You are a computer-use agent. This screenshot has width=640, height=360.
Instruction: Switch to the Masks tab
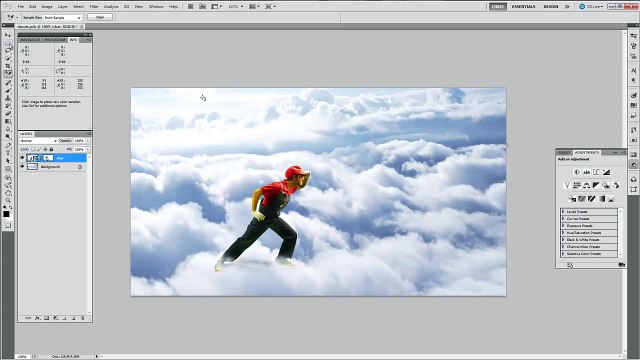coord(564,152)
